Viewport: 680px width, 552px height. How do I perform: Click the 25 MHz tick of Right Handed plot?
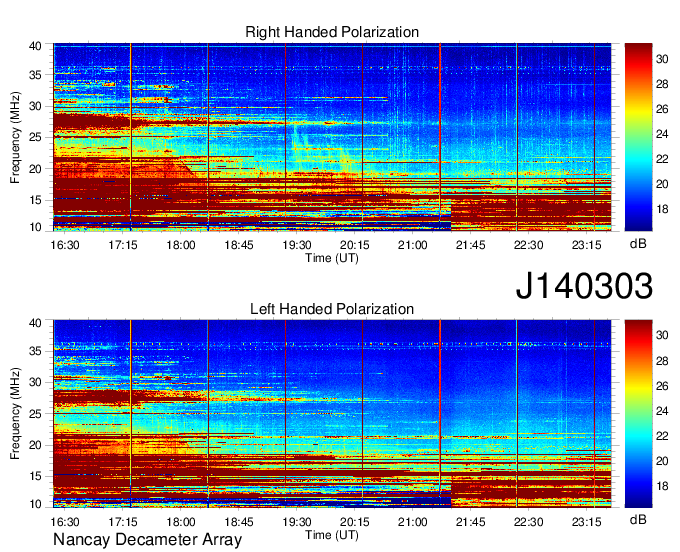(x=35, y=137)
